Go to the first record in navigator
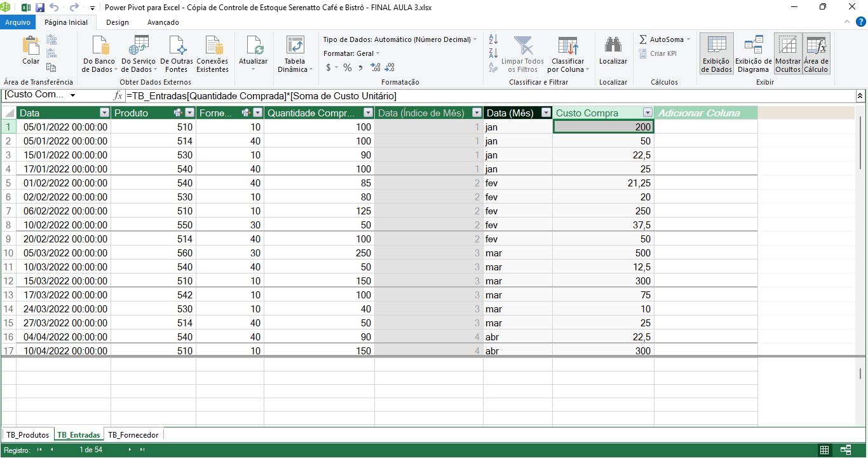Screen dimensions: 868x458 pos(39,450)
